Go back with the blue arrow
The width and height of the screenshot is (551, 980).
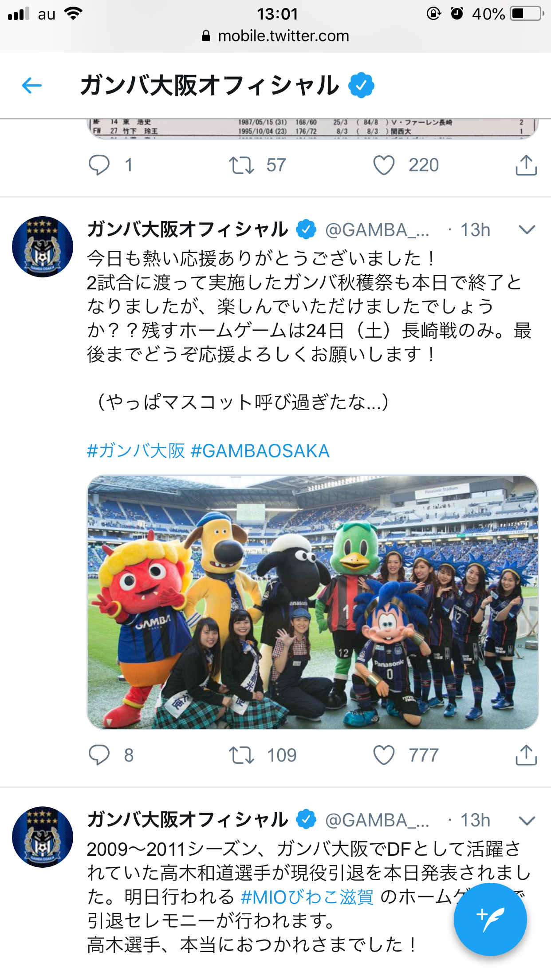click(x=31, y=86)
